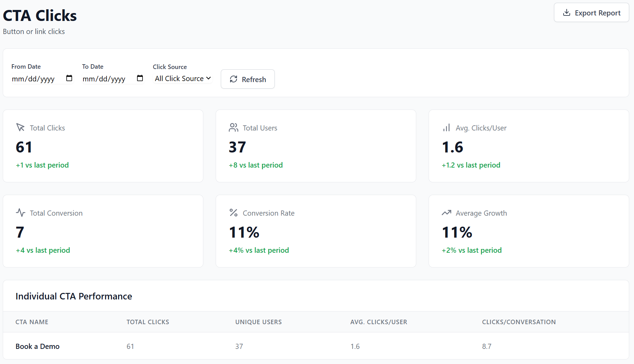Click the cursor icon beside Total Clicks

20,127
